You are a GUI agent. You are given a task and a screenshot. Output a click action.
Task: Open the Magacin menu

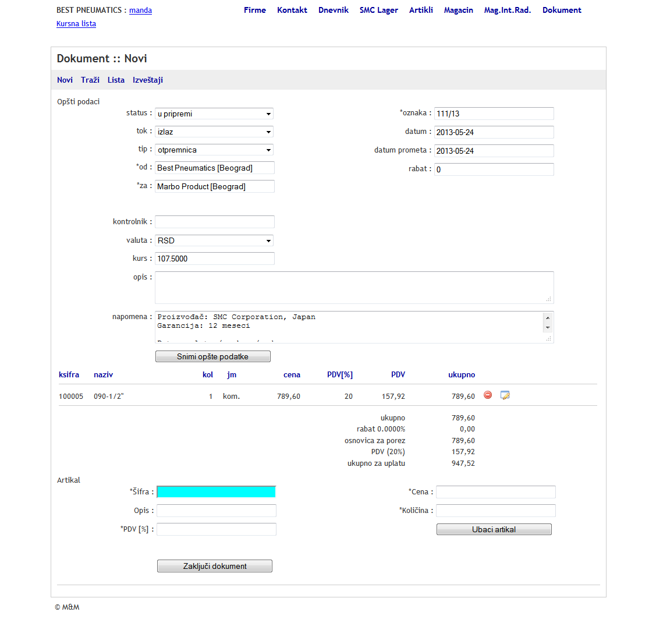pos(459,10)
